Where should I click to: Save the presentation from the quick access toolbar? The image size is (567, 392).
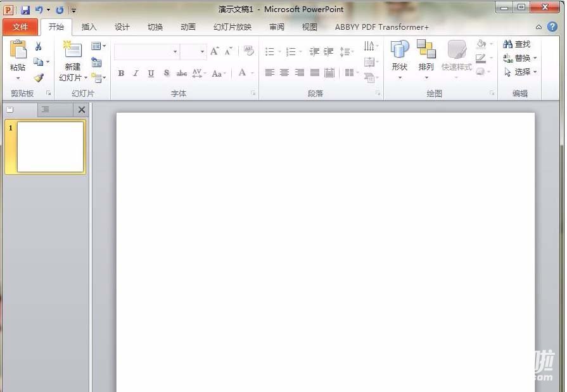point(25,9)
